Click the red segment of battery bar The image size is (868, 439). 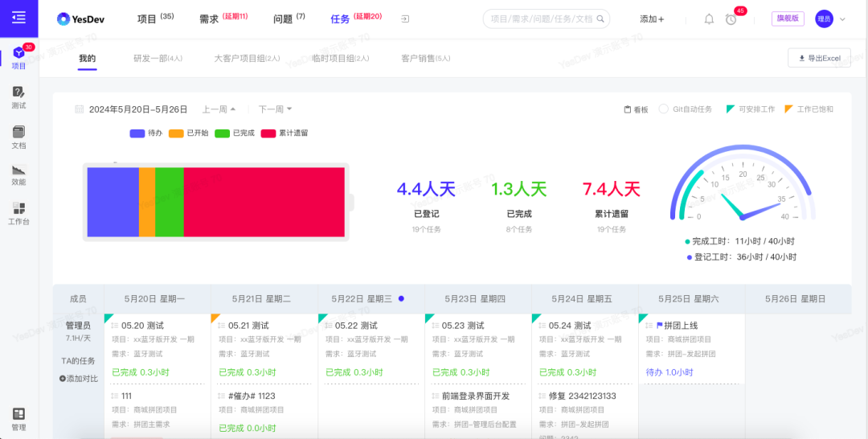[264, 202]
